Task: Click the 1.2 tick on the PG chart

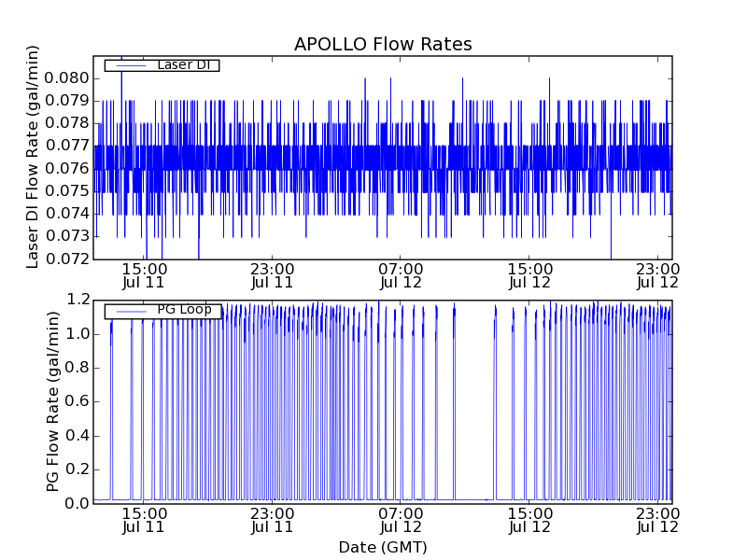Action: [78, 300]
